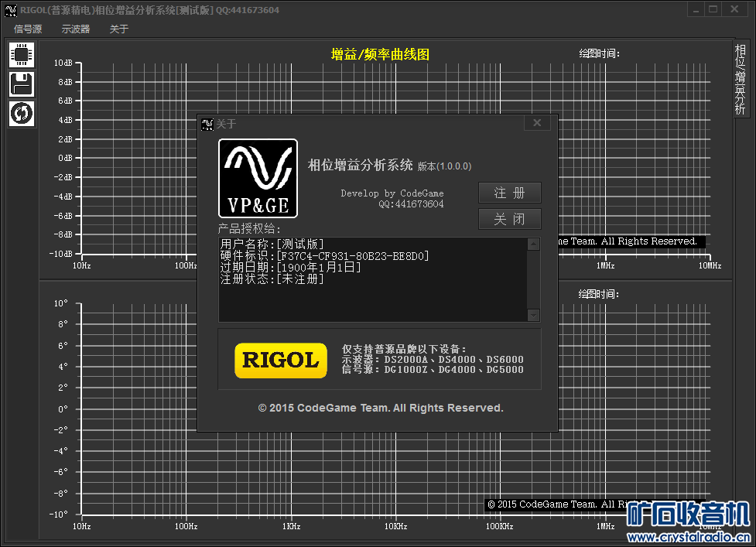Click the 仅支持普源品牌以下设备 supported-devices heading
Screen dimensions: 756x547
click(x=404, y=349)
